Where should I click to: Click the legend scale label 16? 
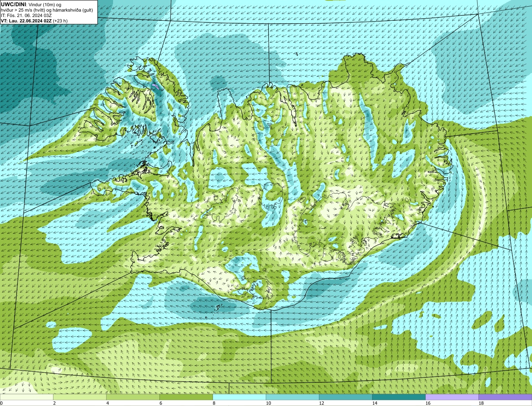point(428,403)
